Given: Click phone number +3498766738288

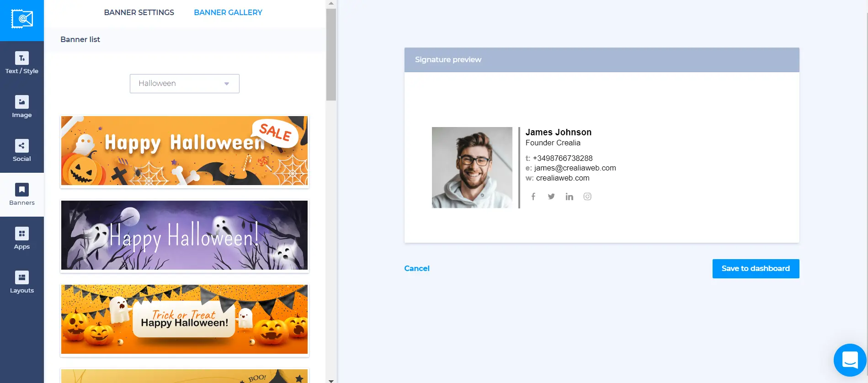Looking at the screenshot, I should 563,158.
